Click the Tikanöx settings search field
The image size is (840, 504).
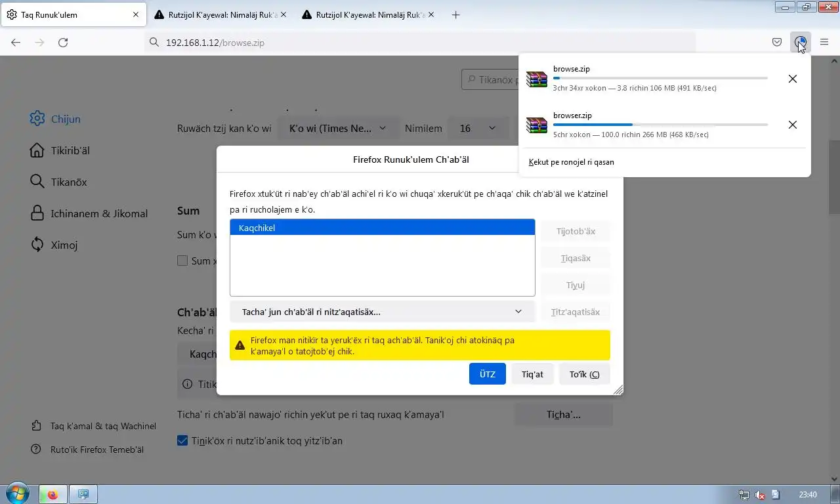pos(490,79)
